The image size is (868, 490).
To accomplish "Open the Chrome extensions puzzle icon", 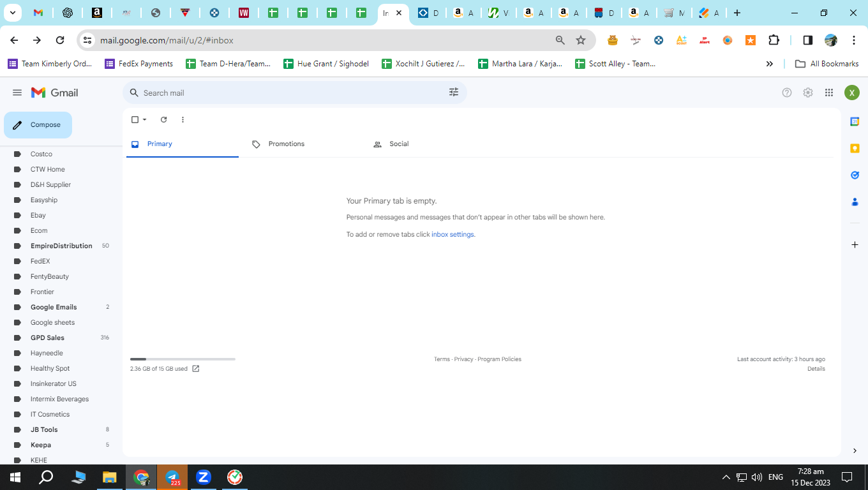I will 774,40.
